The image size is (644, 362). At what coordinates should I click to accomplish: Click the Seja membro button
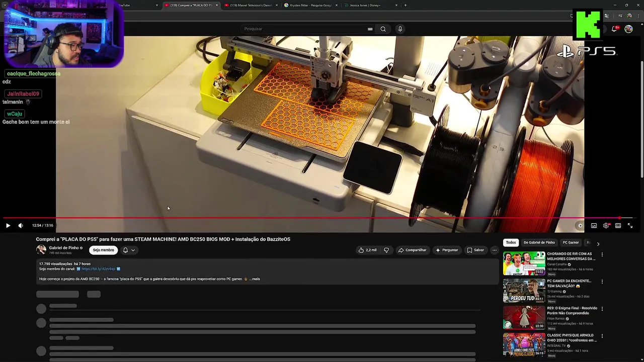pyautogui.click(x=103, y=250)
